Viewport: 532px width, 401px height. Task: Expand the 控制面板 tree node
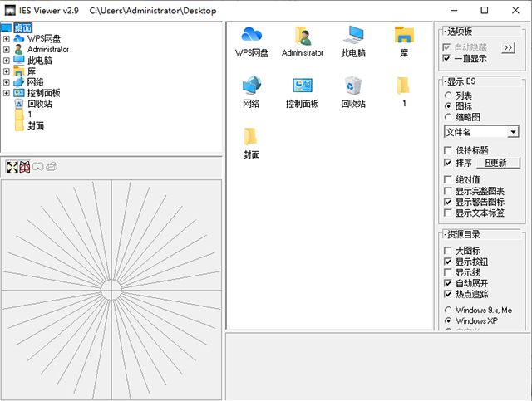click(x=7, y=93)
